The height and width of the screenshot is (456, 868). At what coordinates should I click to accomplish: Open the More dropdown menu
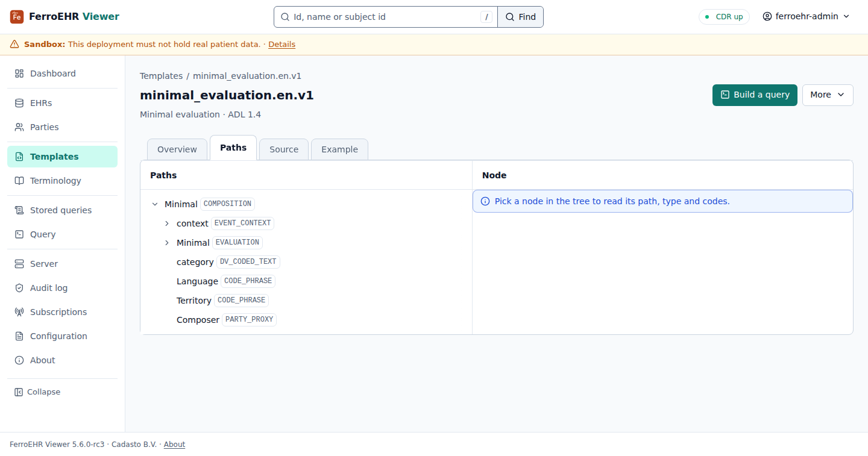[x=828, y=95]
